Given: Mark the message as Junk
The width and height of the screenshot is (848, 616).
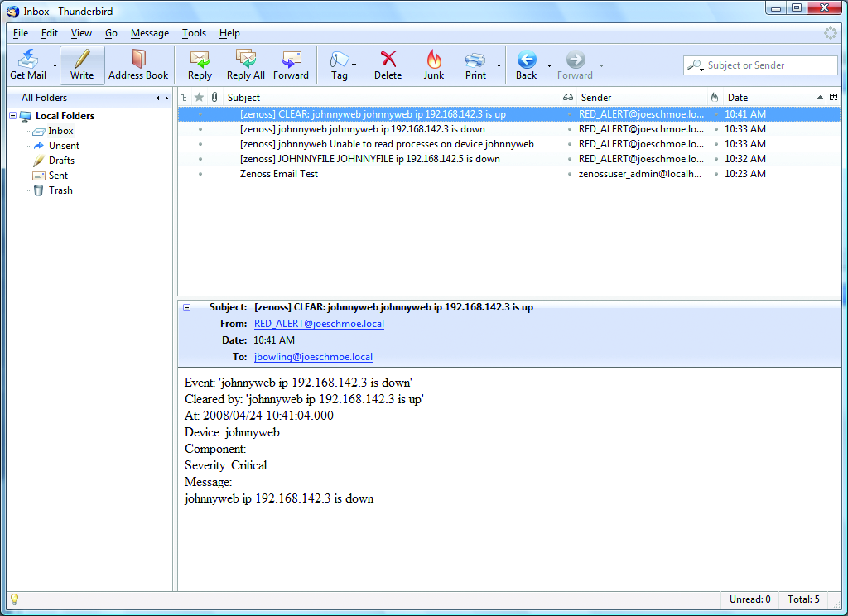Looking at the screenshot, I should click(434, 65).
